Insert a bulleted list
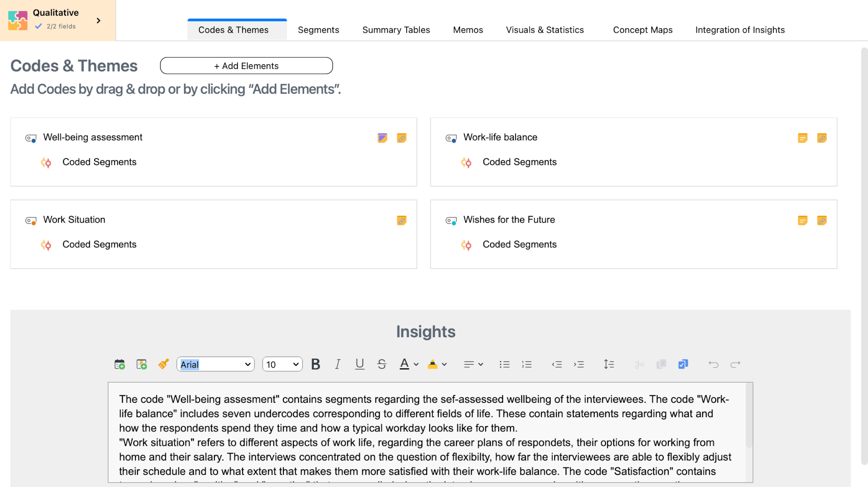 coord(504,364)
